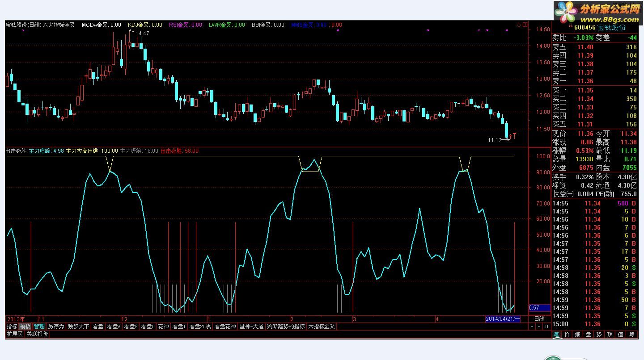Viewport: 644px width, 360px height.
Task: Click the 宝钛股份(日线) chart title
Action: [23, 25]
